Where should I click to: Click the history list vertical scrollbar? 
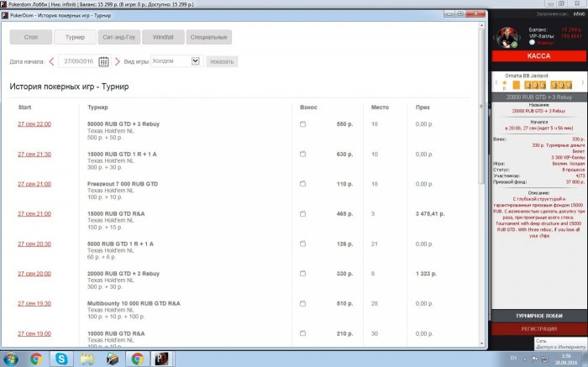tap(482, 107)
